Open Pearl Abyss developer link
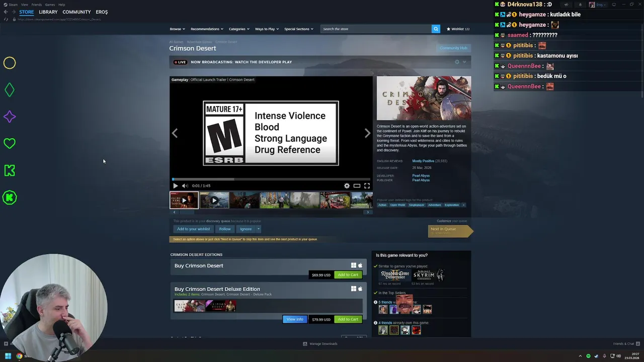644x362 pixels. (x=421, y=175)
